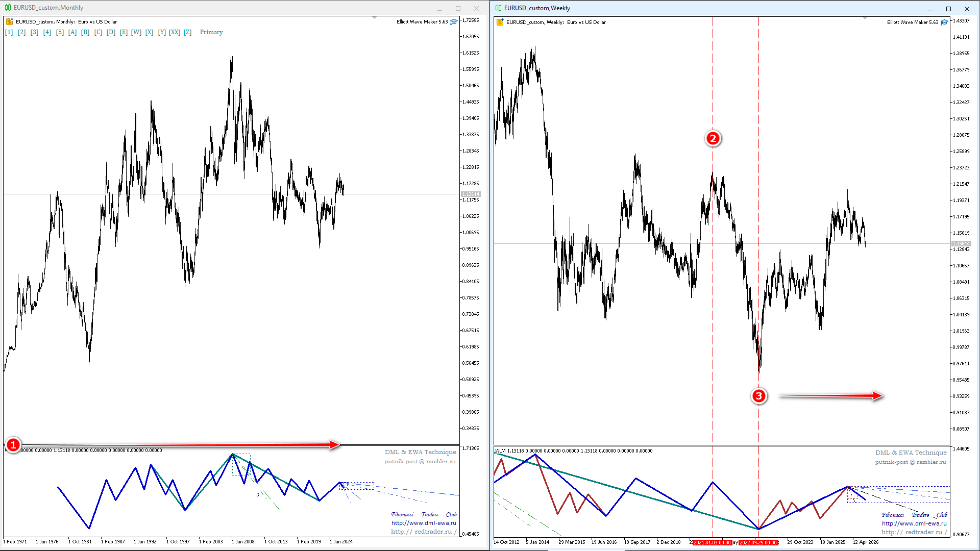Click the EURUSD Monthly window title icon
Image resolution: width=980 pixels, height=551 pixels.
[x=8, y=8]
